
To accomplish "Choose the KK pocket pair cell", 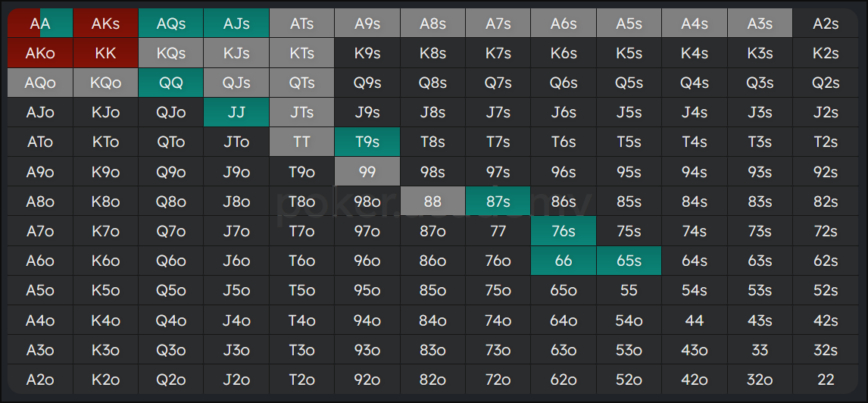I will pyautogui.click(x=105, y=53).
